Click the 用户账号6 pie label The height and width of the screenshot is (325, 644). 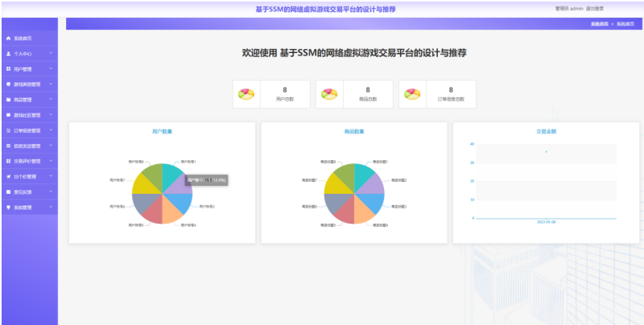click(x=118, y=207)
